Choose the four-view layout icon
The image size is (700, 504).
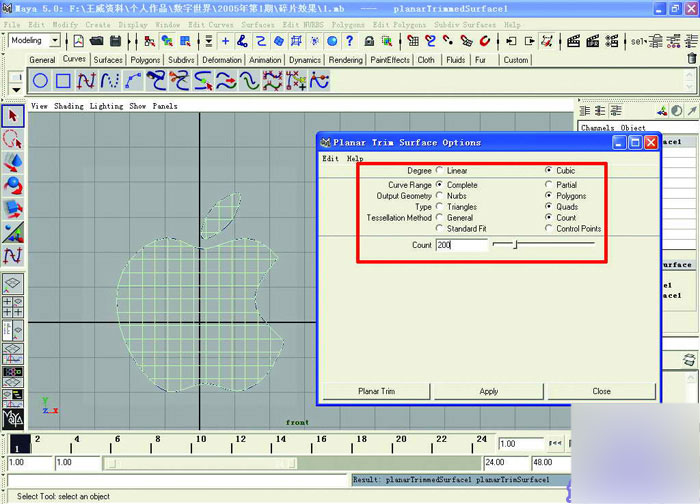tap(12, 307)
